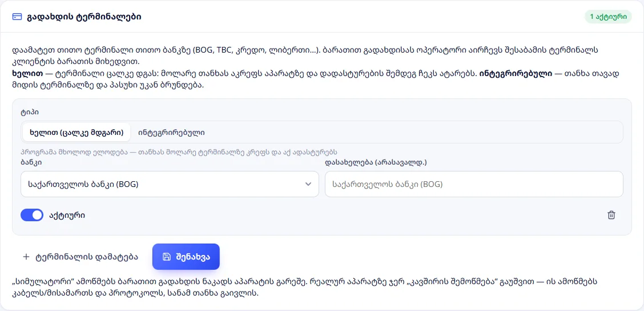The width and height of the screenshot is (644, 311).
Task: Click the დასახელება (არასავალდ.) field label
Action: pos(376,162)
